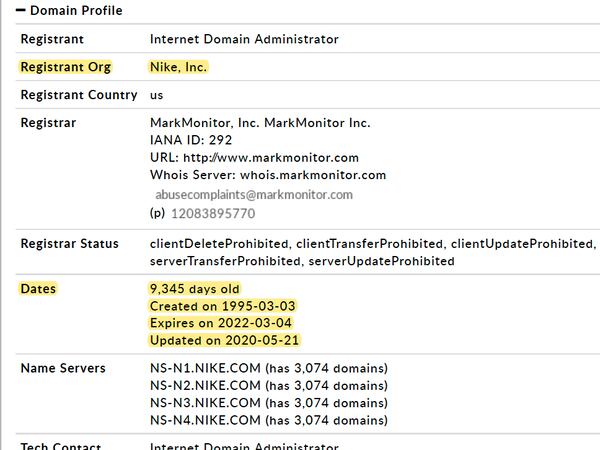
Task: Select the country value us
Action: pyautogui.click(x=157, y=95)
